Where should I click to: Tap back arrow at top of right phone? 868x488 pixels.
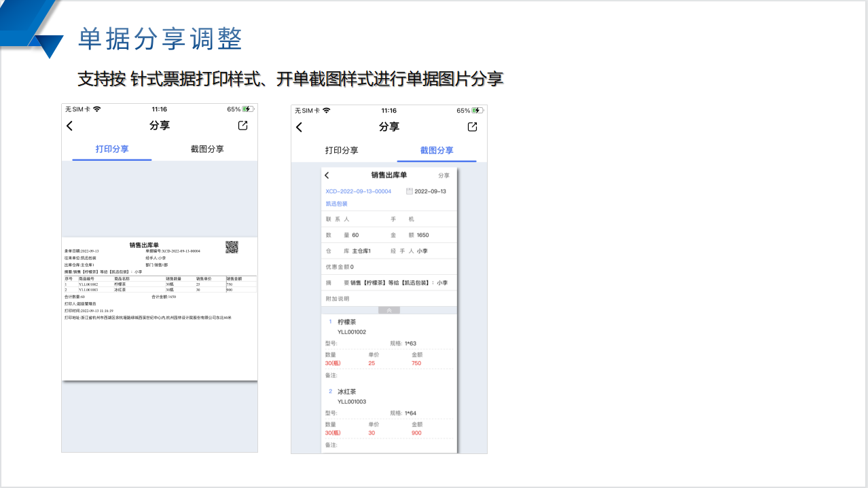(299, 127)
